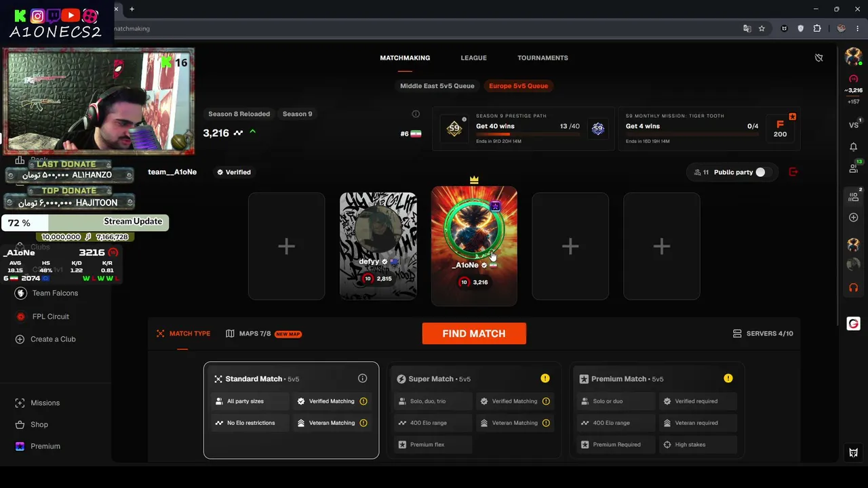Open the Shop basket icon
Screen dimensions: 868x488
20,424
